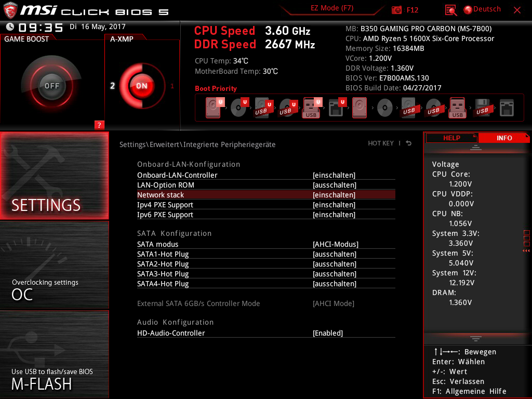Click the breadcrumb path Settings\Erweitert\Integrierte Peripheriegeräte

point(197,144)
